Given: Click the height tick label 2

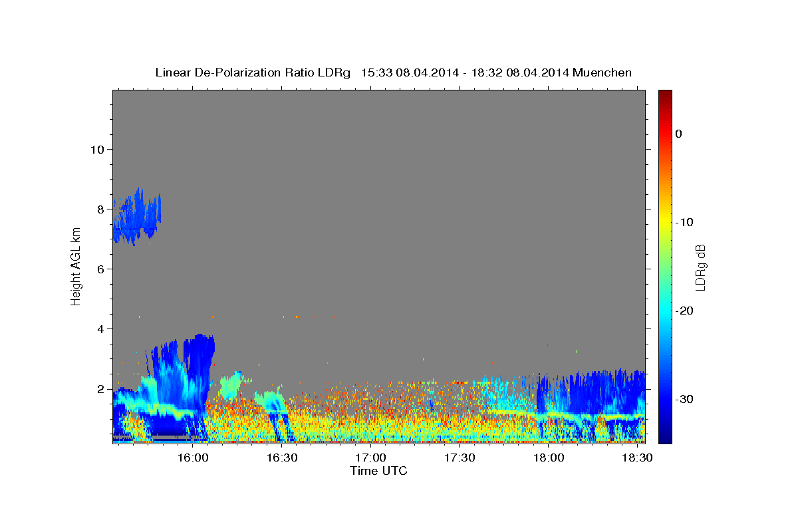Looking at the screenshot, I should tap(101, 389).
